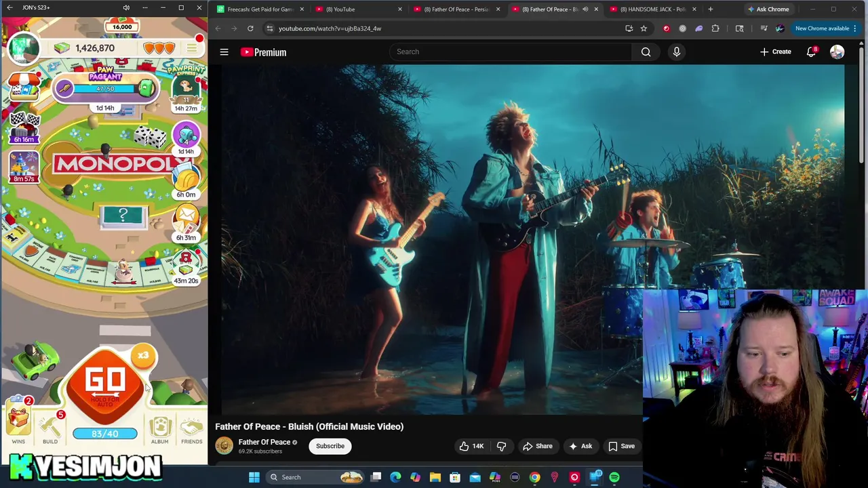
Task: Click the Windows taskbar Search box
Action: [315, 477]
